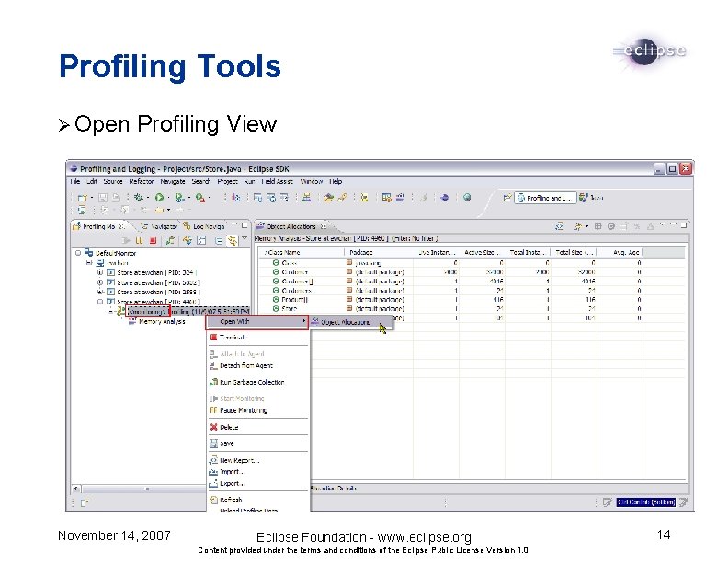This screenshot has width=728, height=563.
Task: Click the Pause monitoring icon in Profiling Monitor toolbar
Action: point(140,241)
